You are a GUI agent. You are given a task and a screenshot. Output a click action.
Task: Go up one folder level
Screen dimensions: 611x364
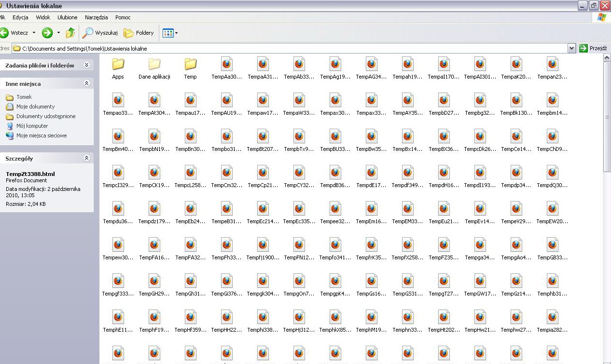70,33
